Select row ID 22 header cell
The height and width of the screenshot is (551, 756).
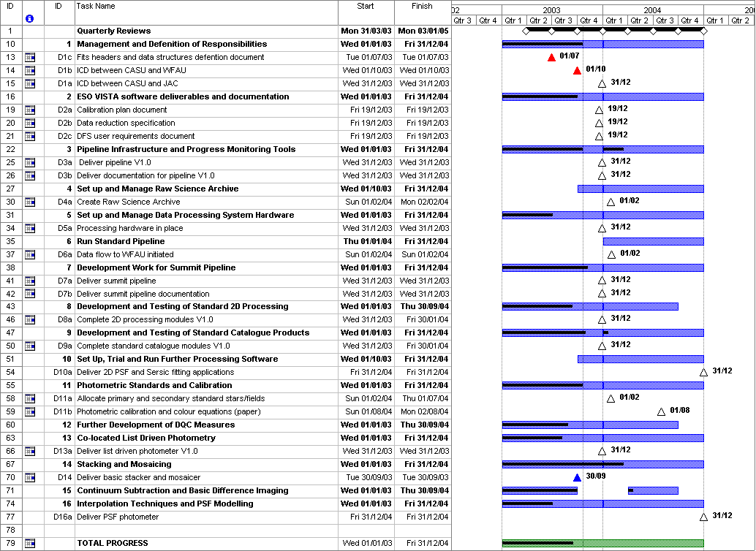pyautogui.click(x=11, y=149)
